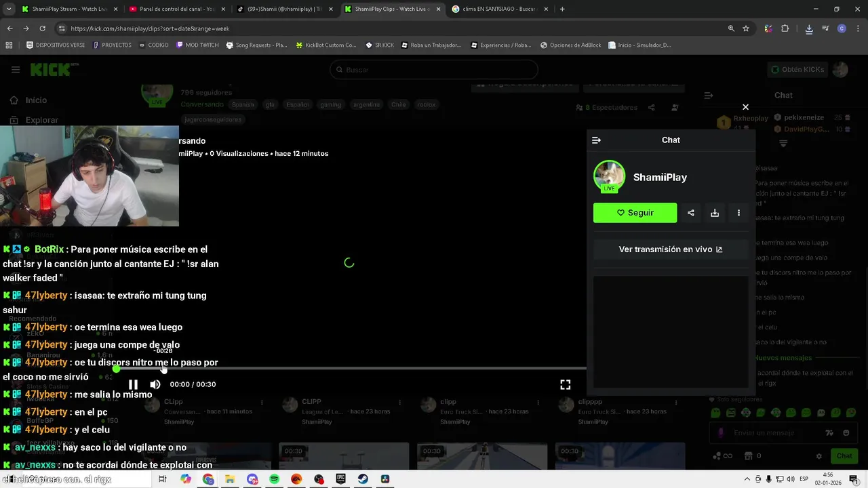Open browser zoom magnifier icon

[731, 28]
